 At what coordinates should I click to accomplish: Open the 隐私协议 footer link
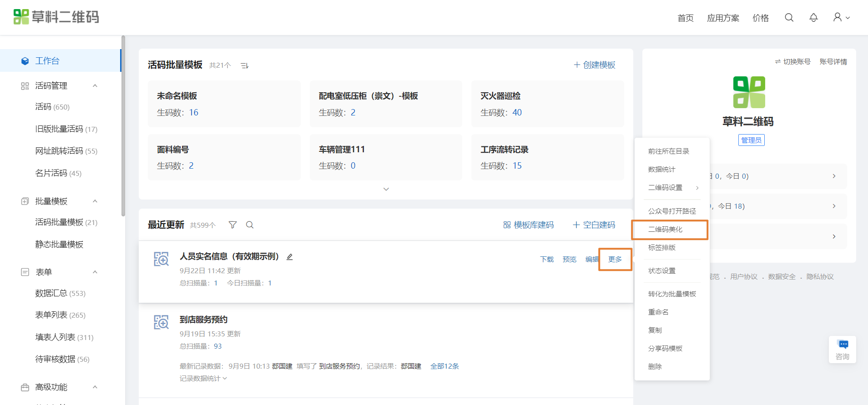[x=820, y=277]
